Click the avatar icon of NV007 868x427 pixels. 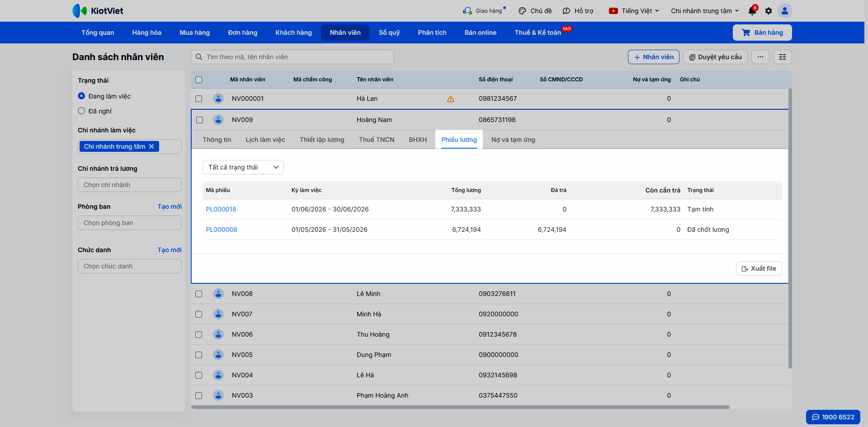[218, 314]
